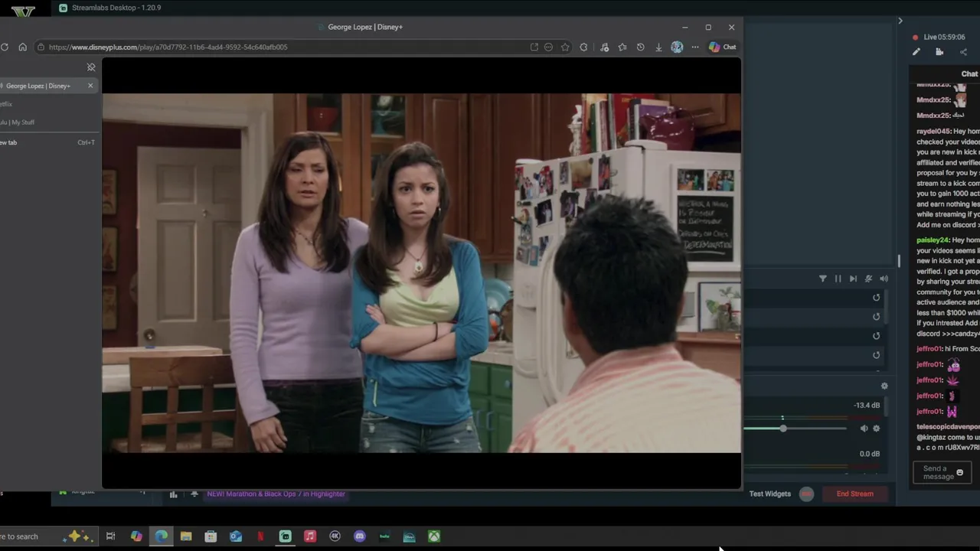Click the second replay-event arrow icon
Viewport: 980px width, 551px height.
[x=877, y=317]
